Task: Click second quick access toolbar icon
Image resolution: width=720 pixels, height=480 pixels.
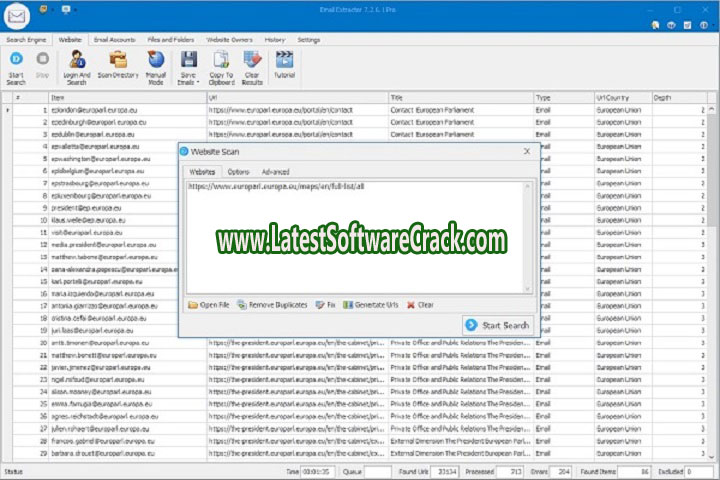Action: 66,9
